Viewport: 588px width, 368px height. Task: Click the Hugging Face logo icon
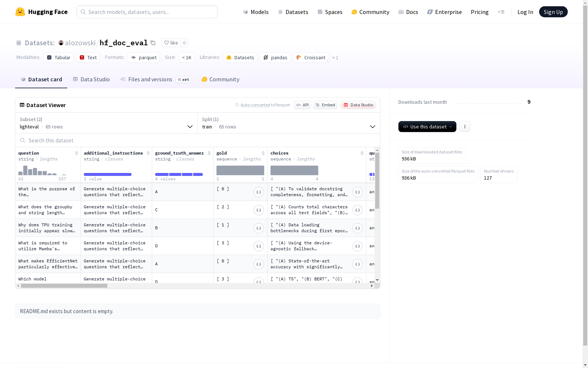click(x=20, y=12)
